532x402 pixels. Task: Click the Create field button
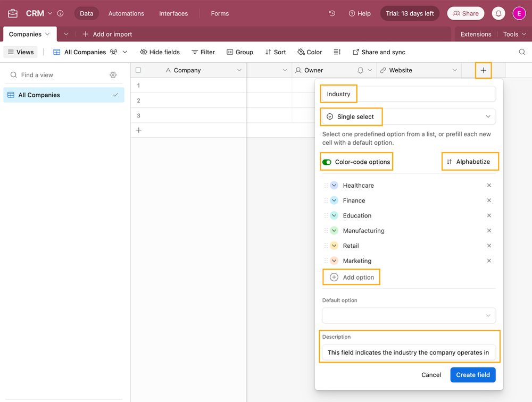[x=472, y=375]
